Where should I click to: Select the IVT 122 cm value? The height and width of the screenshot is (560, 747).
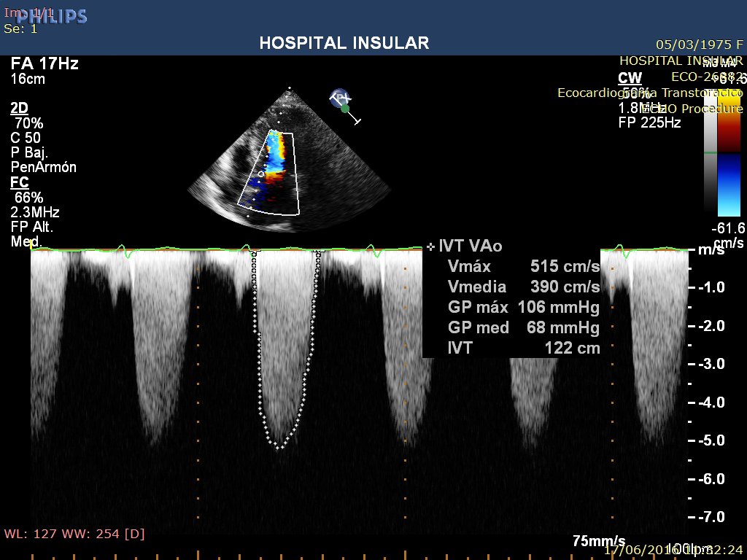click(572, 348)
